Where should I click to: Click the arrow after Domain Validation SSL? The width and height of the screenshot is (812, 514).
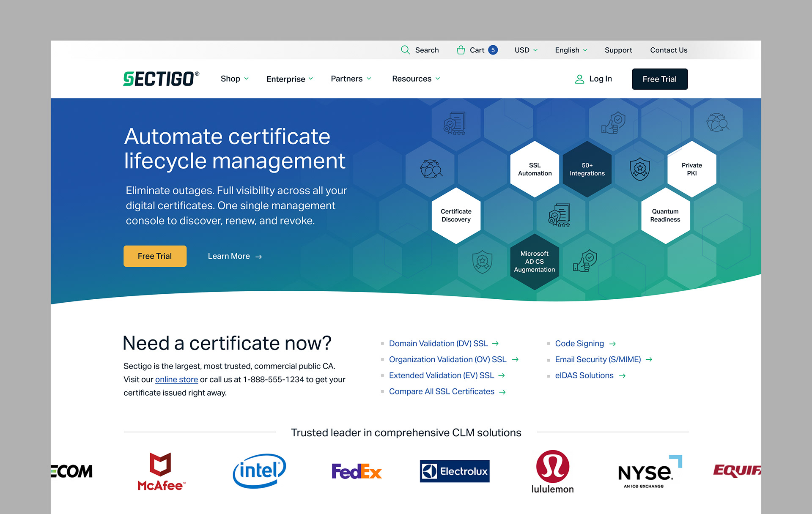click(x=495, y=344)
